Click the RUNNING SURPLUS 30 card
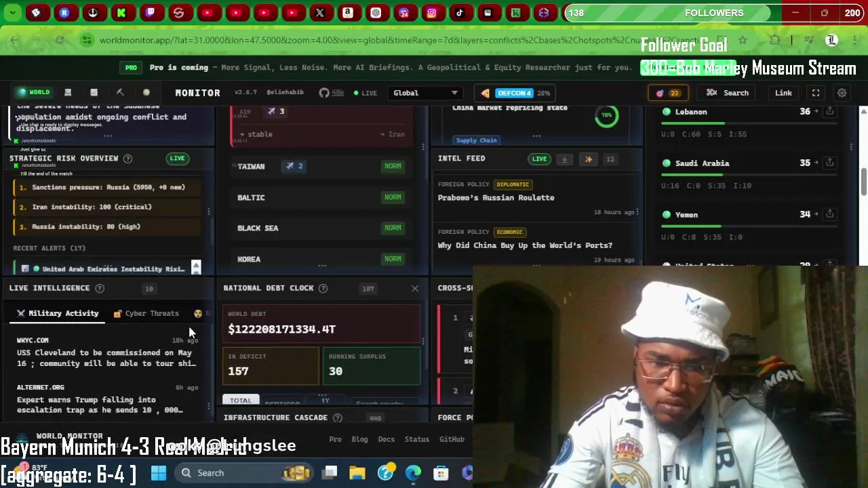 371,365
